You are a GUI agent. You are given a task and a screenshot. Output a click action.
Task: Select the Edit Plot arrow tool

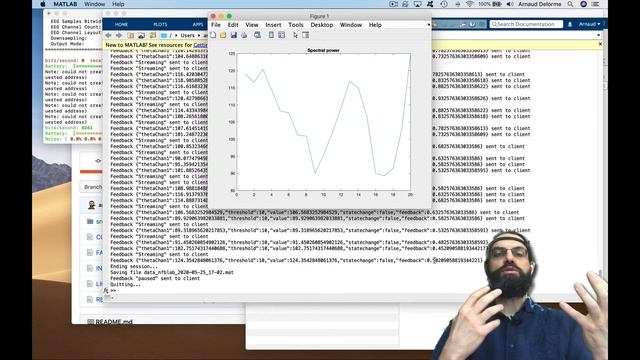coord(296,36)
